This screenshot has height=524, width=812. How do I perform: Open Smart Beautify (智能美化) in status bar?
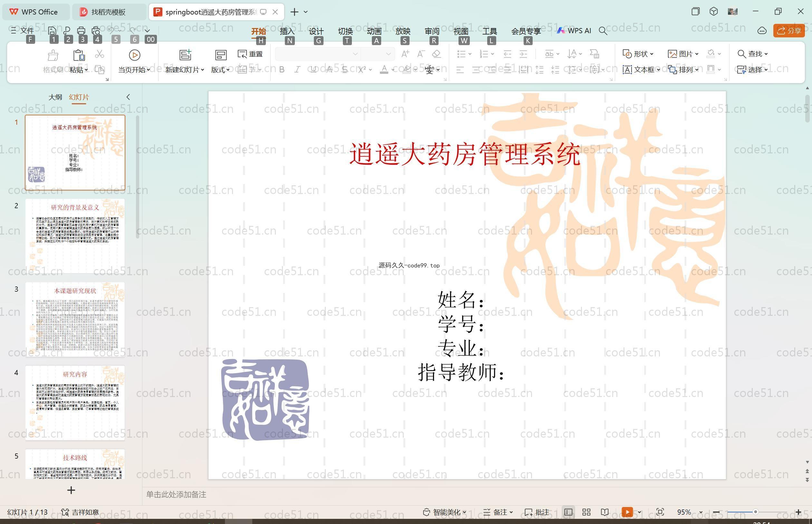[x=445, y=512]
